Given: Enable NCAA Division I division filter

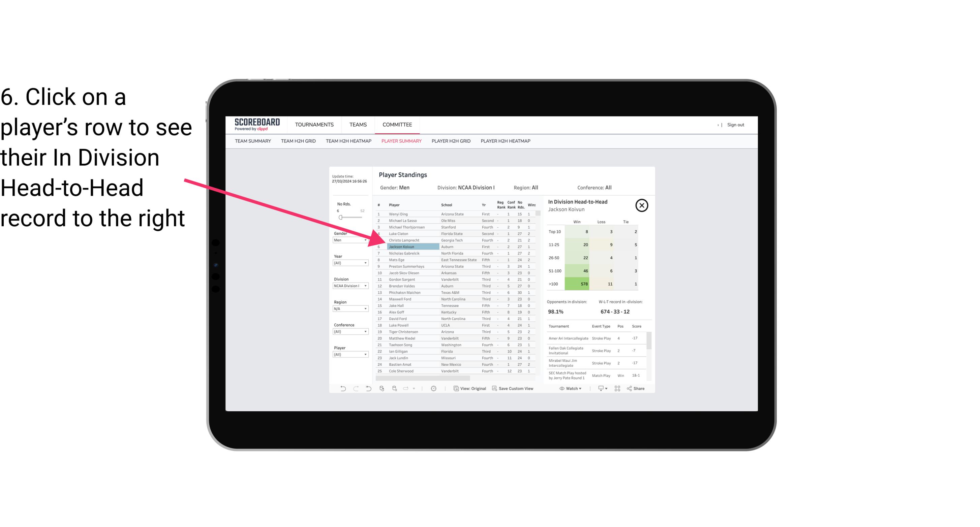Looking at the screenshot, I should click(349, 287).
